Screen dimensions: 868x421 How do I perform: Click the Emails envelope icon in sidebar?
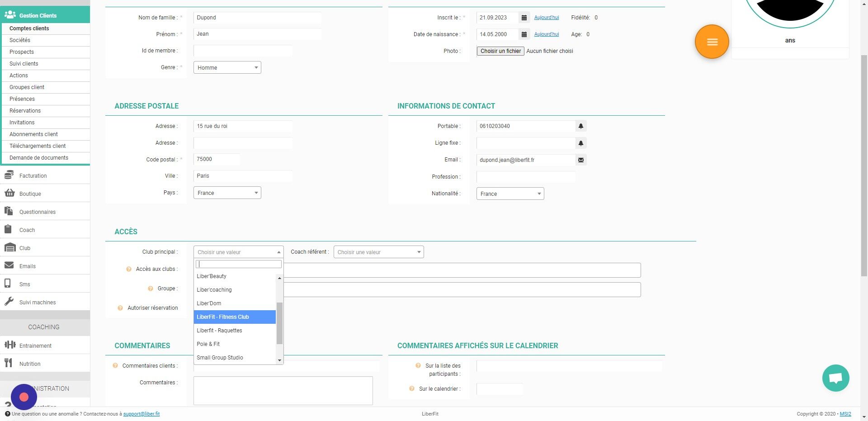(9, 265)
